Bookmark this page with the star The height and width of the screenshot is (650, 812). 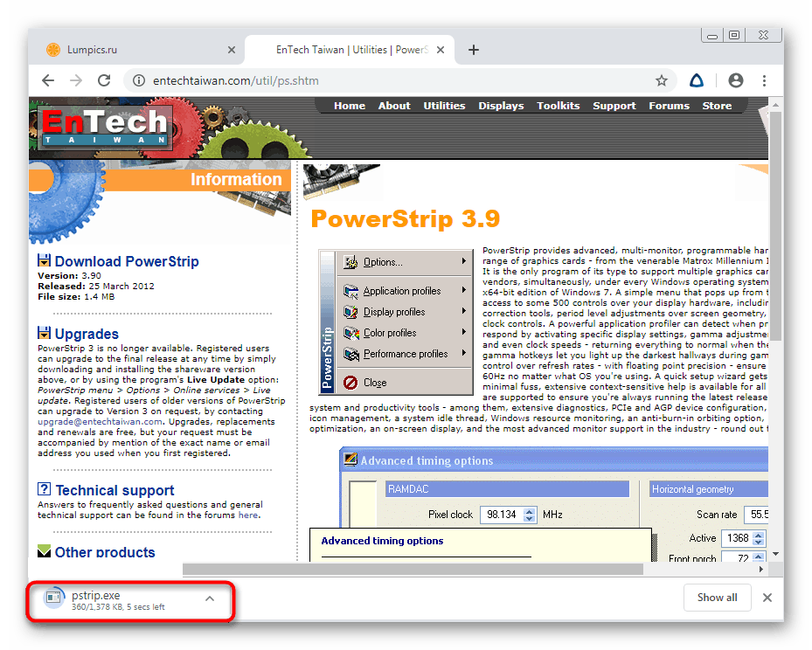tap(662, 80)
